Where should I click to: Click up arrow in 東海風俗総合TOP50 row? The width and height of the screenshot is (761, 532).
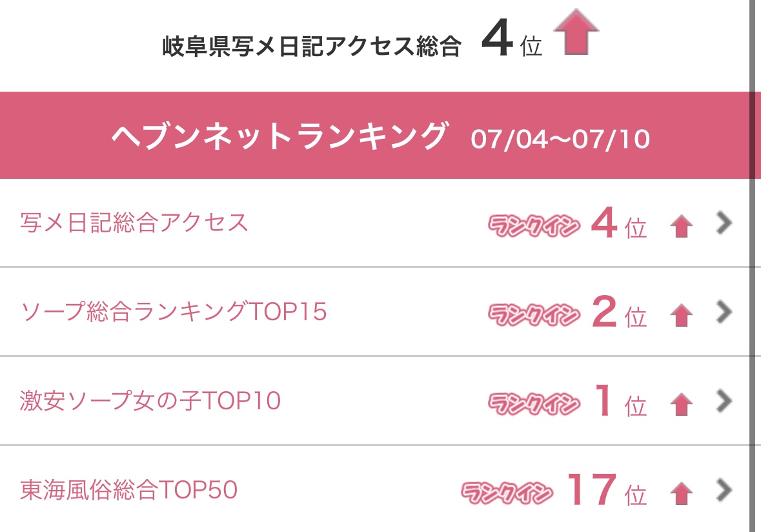pyautogui.click(x=682, y=493)
